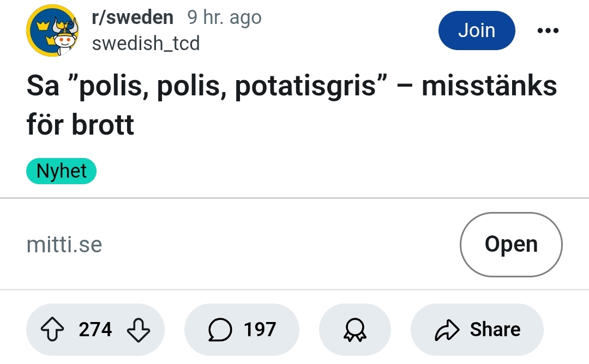Open the three-dot overflow menu

[548, 31]
